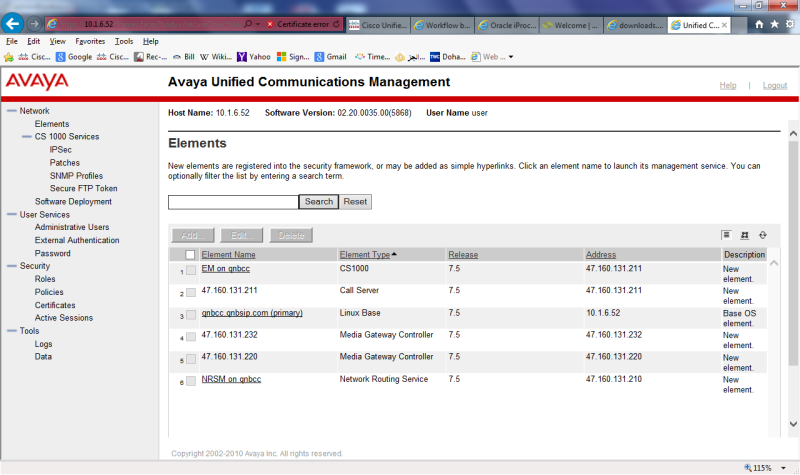The height and width of the screenshot is (475, 800).
Task: Open the Google bookmark in favorites bar
Action: [74, 57]
